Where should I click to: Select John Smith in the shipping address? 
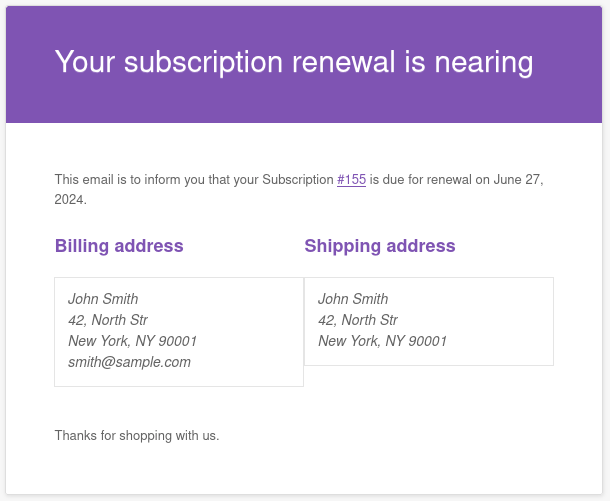pos(353,299)
